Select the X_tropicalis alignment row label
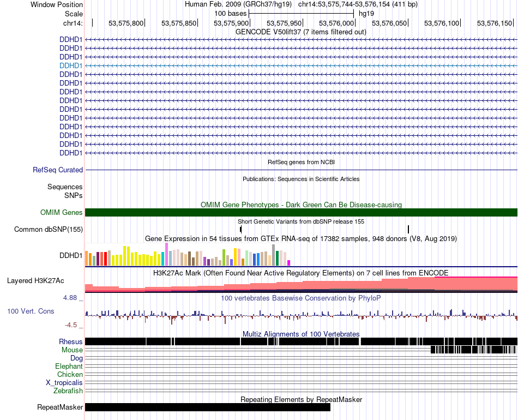Image resolution: width=518 pixels, height=420 pixels. click(64, 383)
